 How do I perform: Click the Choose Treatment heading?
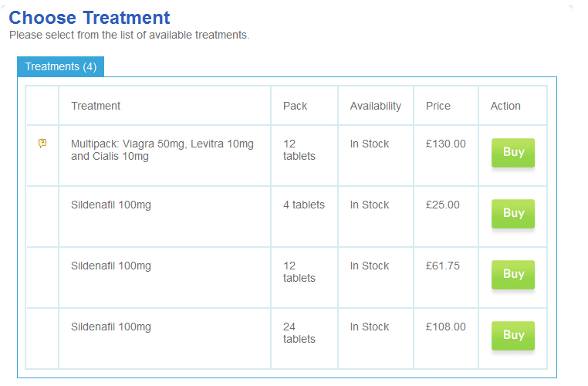click(90, 18)
